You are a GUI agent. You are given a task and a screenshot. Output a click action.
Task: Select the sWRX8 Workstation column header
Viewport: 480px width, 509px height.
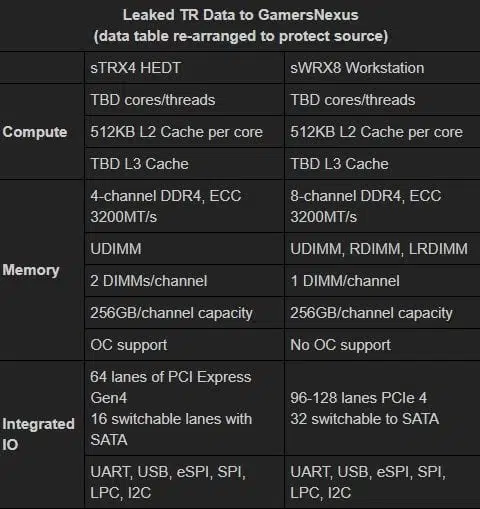[382, 68]
